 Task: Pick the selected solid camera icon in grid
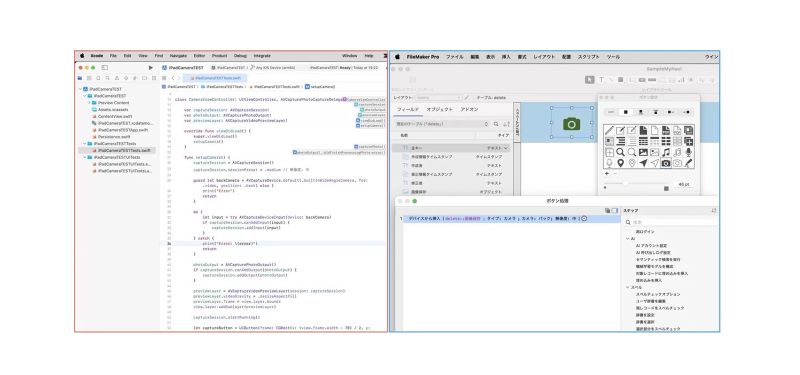tap(666, 163)
